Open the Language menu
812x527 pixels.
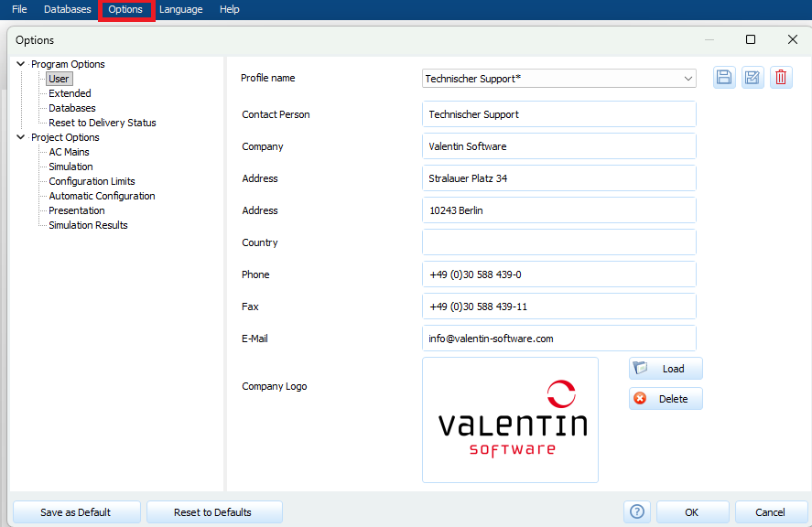point(180,9)
